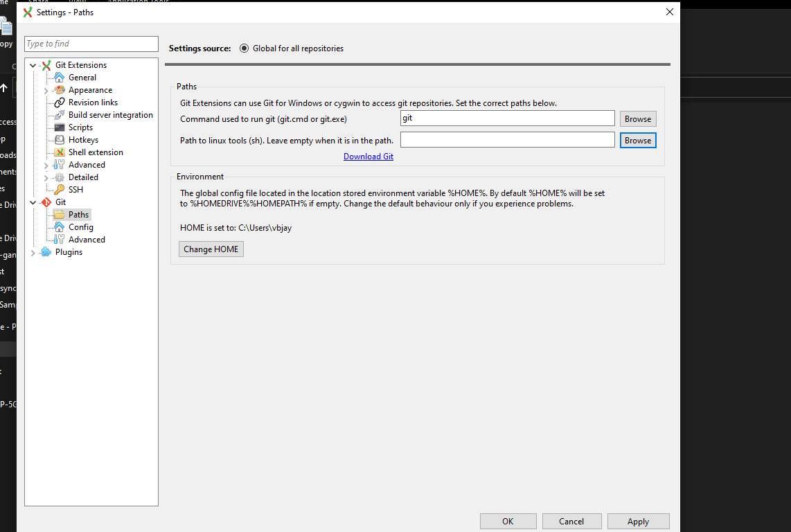This screenshot has width=791, height=532.
Task: Click the Git Extensions root icon
Action: (46, 65)
